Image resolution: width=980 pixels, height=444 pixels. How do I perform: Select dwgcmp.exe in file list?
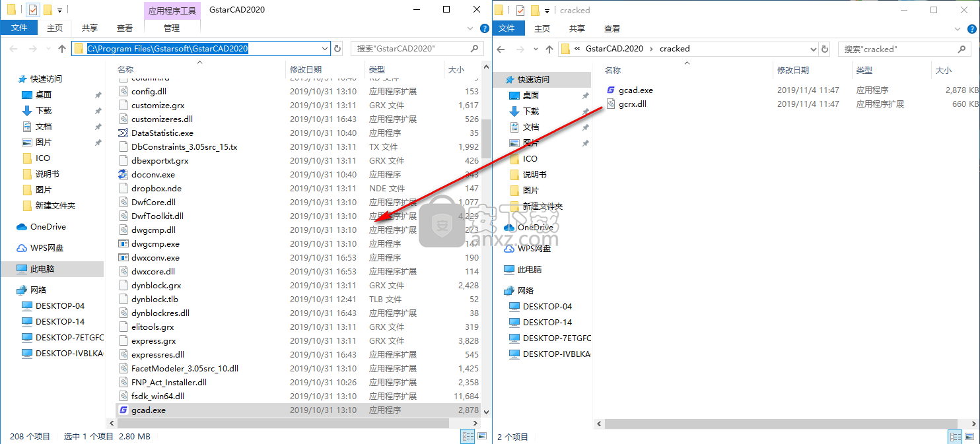point(155,244)
